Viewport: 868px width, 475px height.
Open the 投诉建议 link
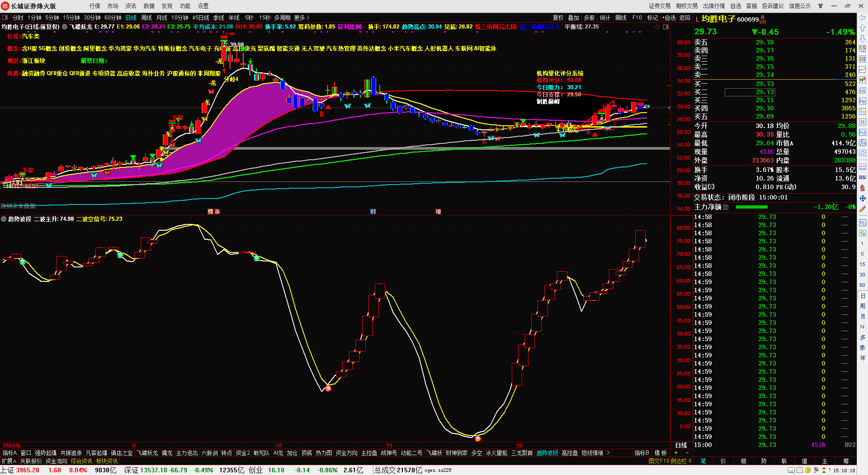(x=773, y=6)
